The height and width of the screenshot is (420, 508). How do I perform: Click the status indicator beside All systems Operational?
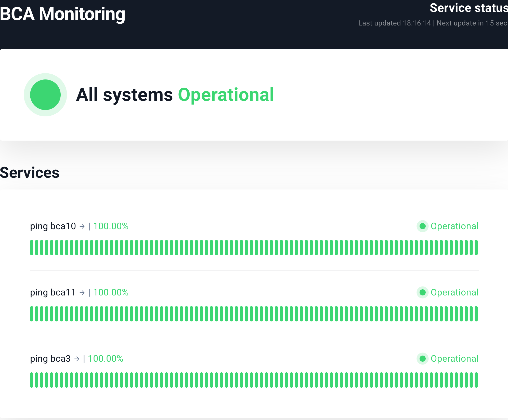45,95
